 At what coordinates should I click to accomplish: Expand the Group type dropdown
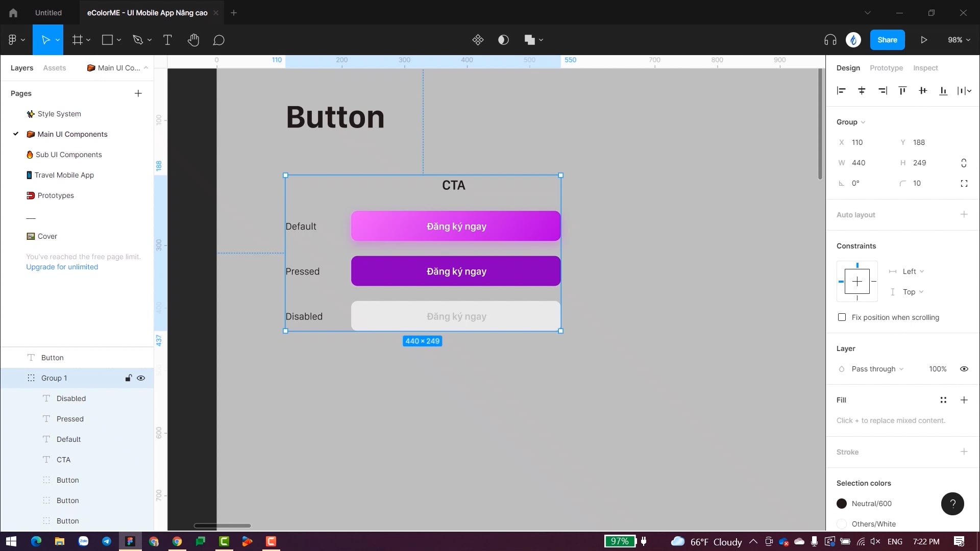pos(851,122)
